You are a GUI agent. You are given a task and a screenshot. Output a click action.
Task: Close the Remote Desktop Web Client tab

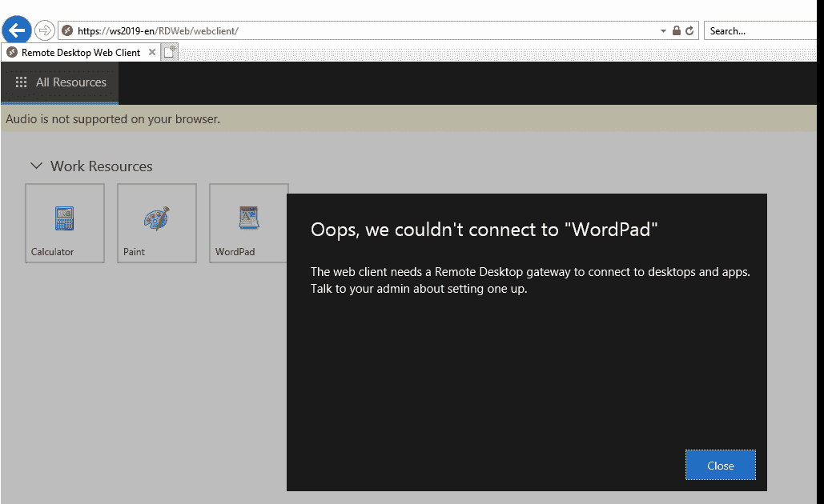152,52
